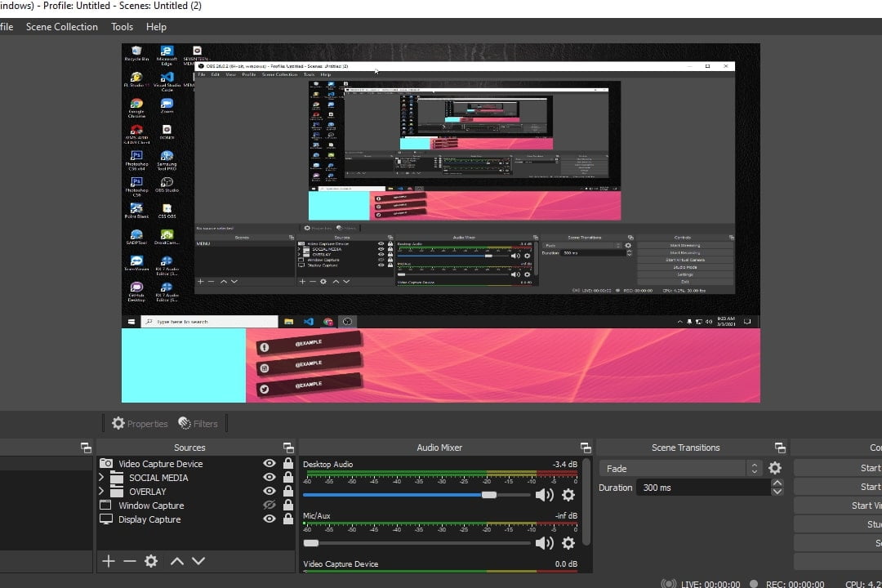
Task: Open Mic/Aux settings gear
Action: click(x=568, y=543)
